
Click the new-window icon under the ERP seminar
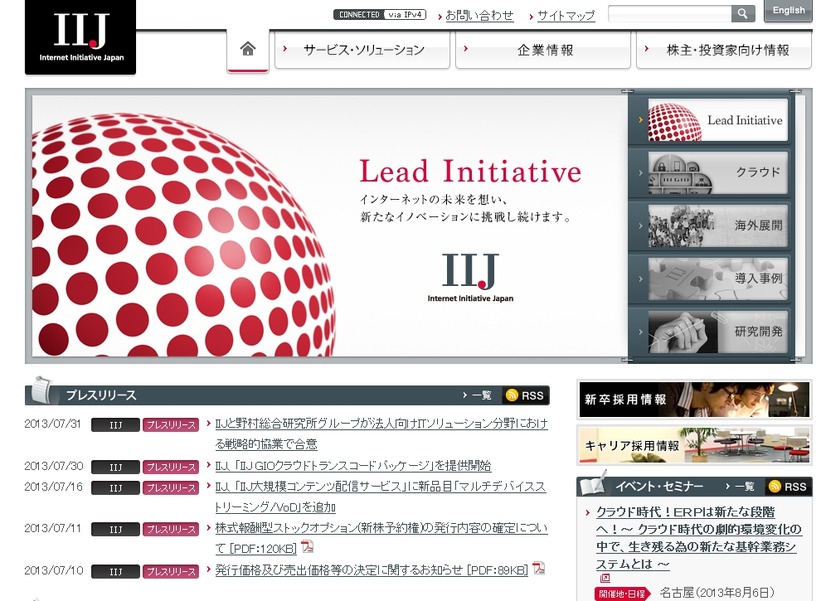point(605,578)
